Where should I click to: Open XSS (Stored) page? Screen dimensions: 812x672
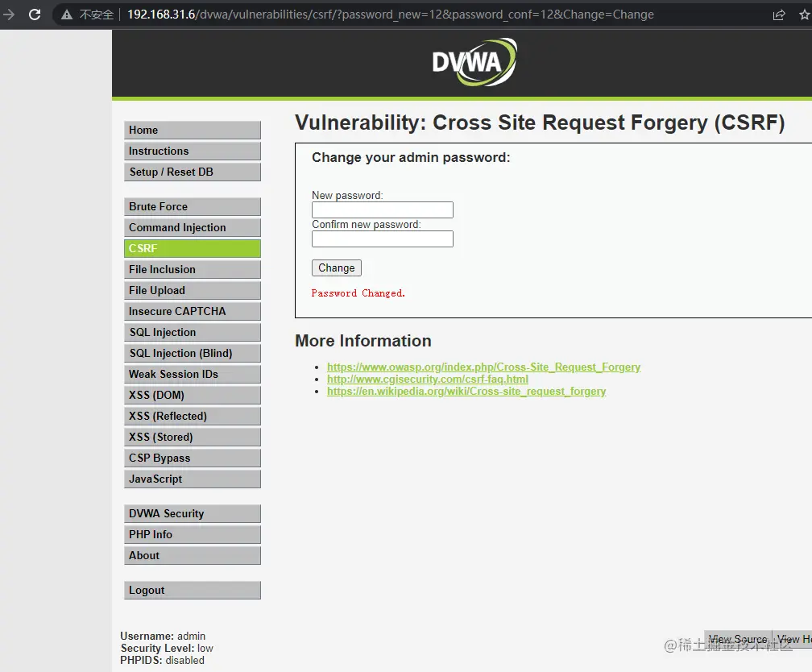coord(192,438)
